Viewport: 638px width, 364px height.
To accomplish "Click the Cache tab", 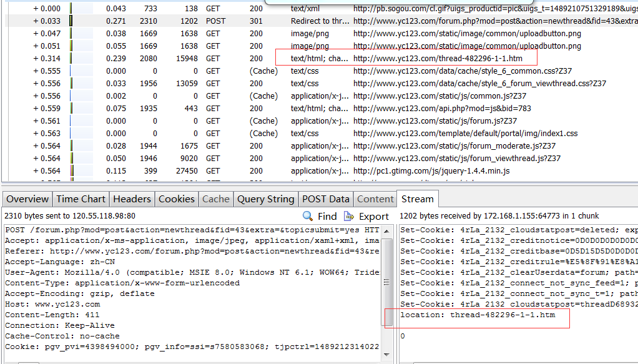I will (216, 199).
